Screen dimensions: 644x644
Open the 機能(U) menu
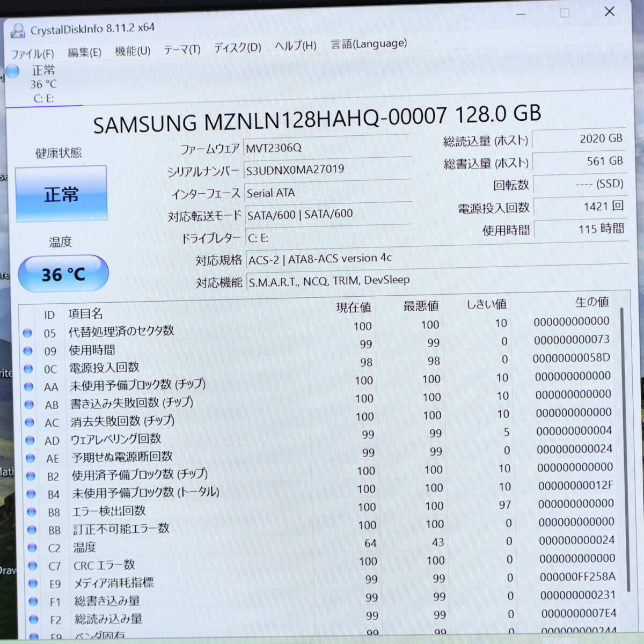(133, 51)
